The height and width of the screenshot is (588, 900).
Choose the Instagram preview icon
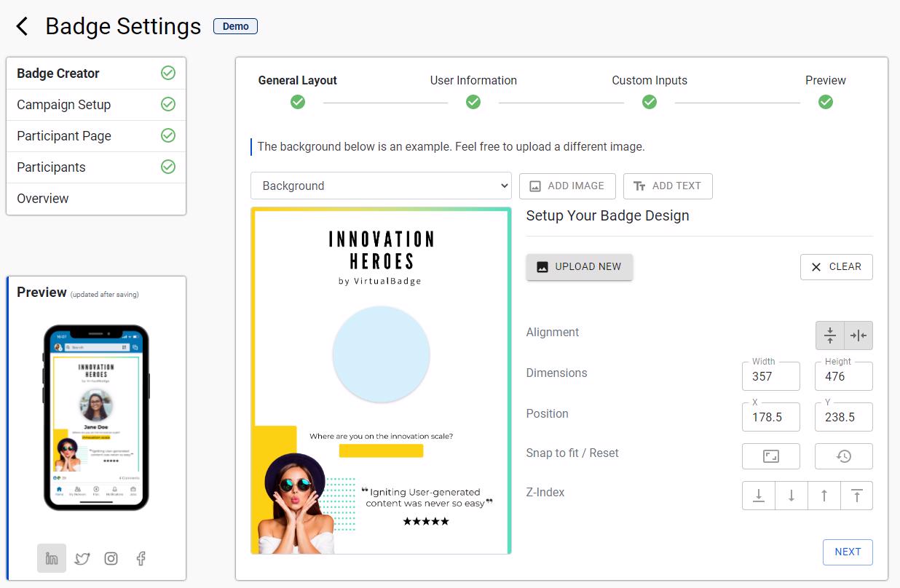click(x=111, y=558)
